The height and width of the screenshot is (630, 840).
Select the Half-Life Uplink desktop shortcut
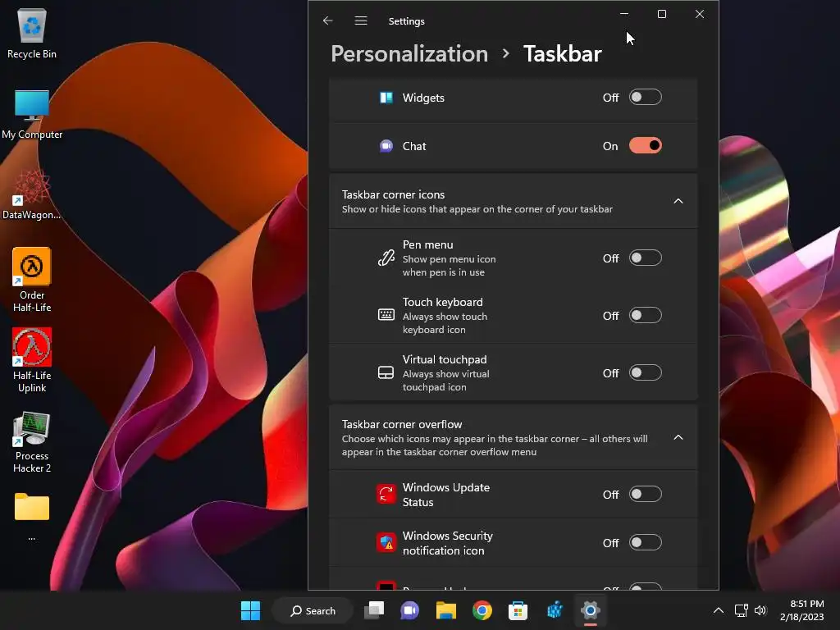(x=32, y=361)
